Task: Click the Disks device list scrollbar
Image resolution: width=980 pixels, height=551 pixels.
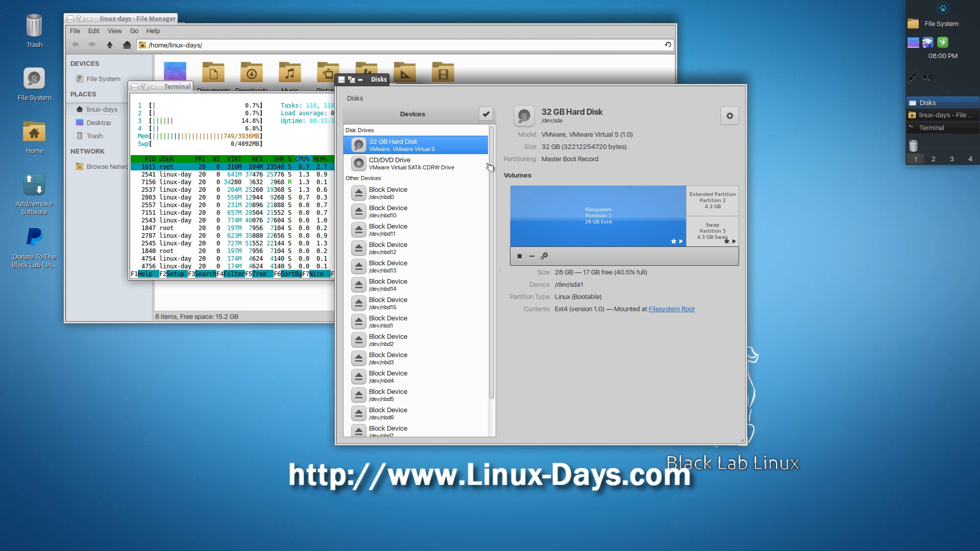Action: 492,263
